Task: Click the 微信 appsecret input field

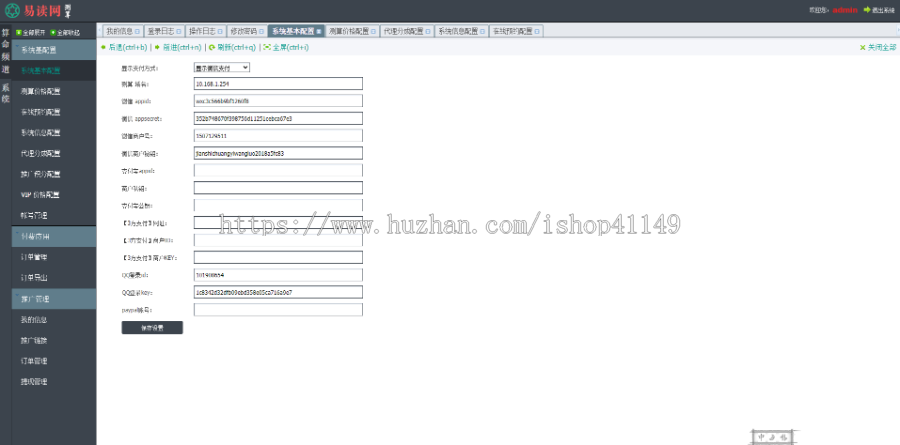Action: (278, 119)
